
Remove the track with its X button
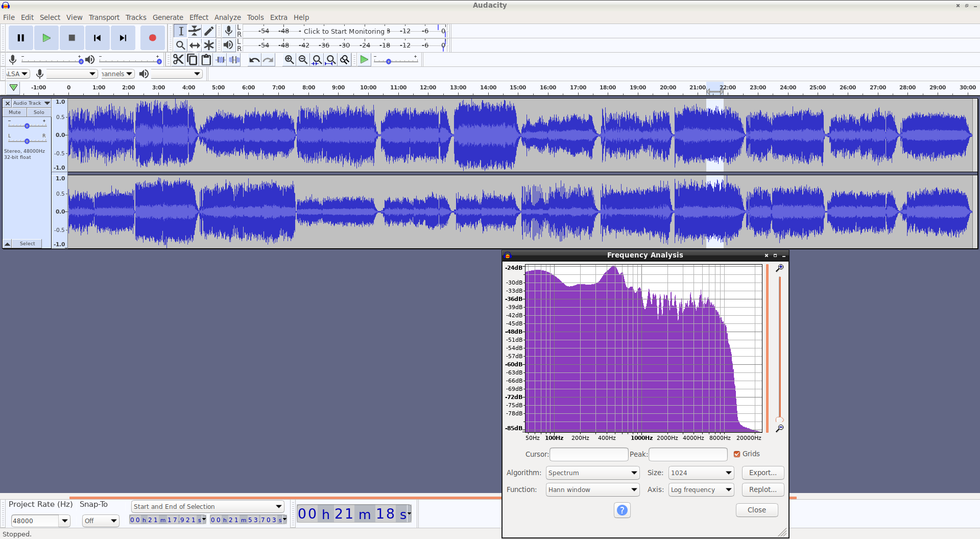click(8, 103)
